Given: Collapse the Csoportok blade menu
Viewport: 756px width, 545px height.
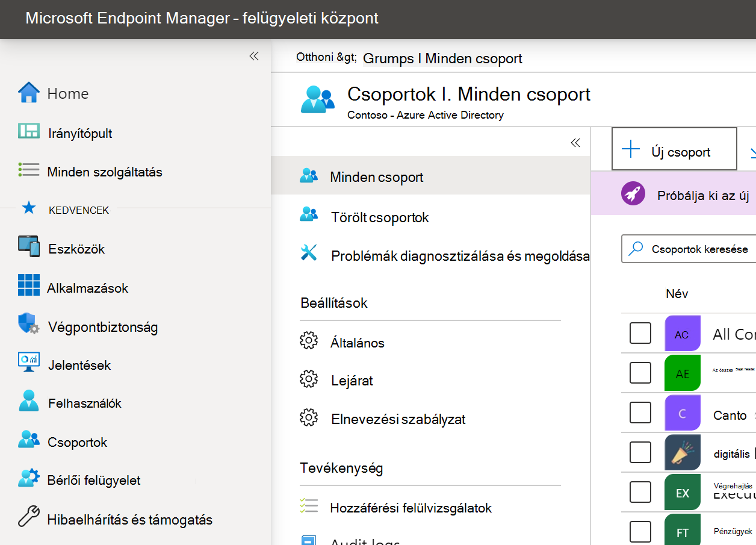Looking at the screenshot, I should 575,143.
